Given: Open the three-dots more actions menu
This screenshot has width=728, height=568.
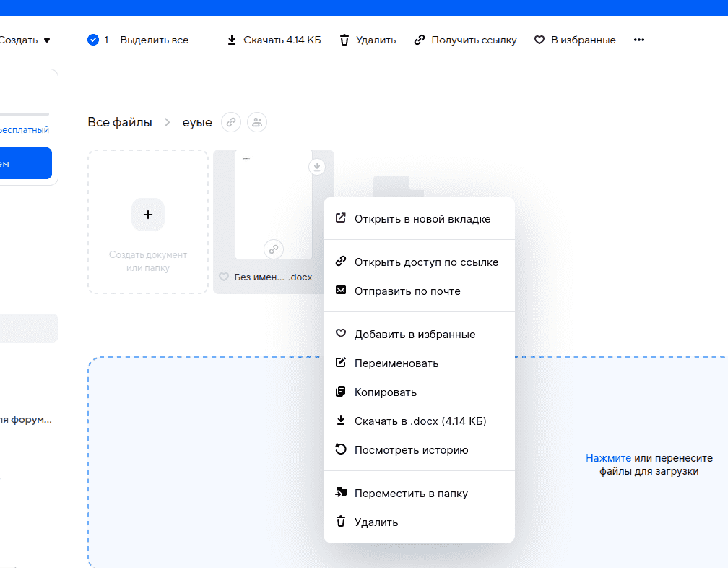Looking at the screenshot, I should (638, 40).
